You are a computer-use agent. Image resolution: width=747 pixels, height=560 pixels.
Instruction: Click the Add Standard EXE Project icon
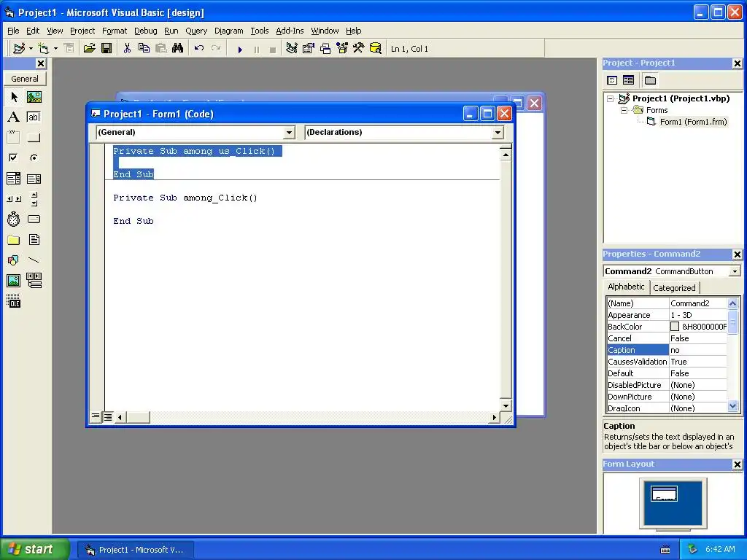(19, 49)
